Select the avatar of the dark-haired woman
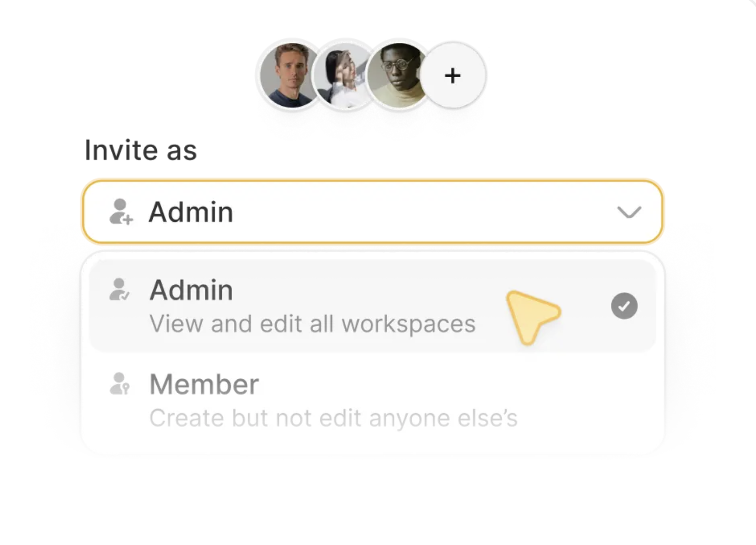 point(343,77)
